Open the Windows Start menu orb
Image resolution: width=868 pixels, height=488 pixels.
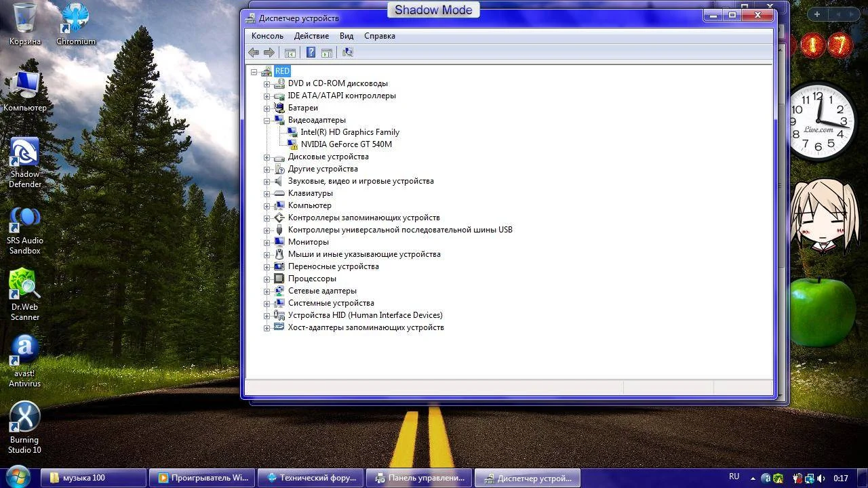(18, 477)
